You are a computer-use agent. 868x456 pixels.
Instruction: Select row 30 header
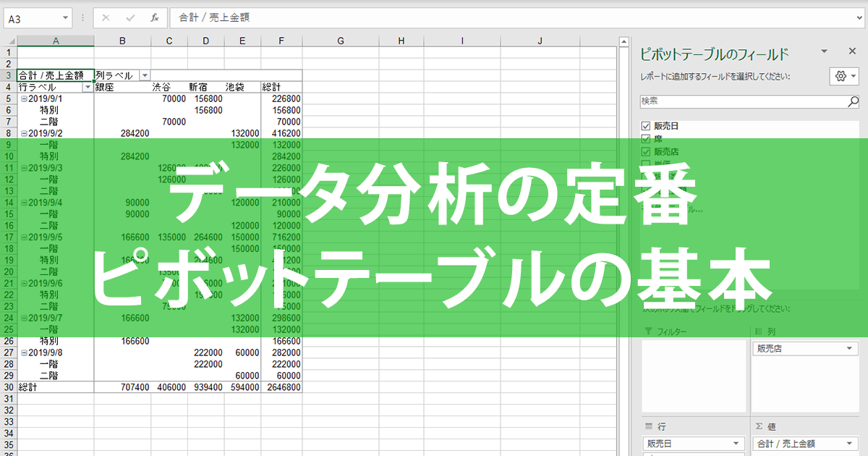point(9,387)
